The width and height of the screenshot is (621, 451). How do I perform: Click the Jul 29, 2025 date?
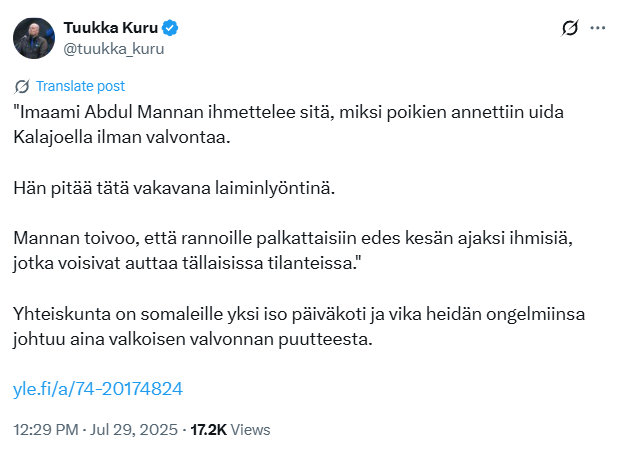point(128,429)
